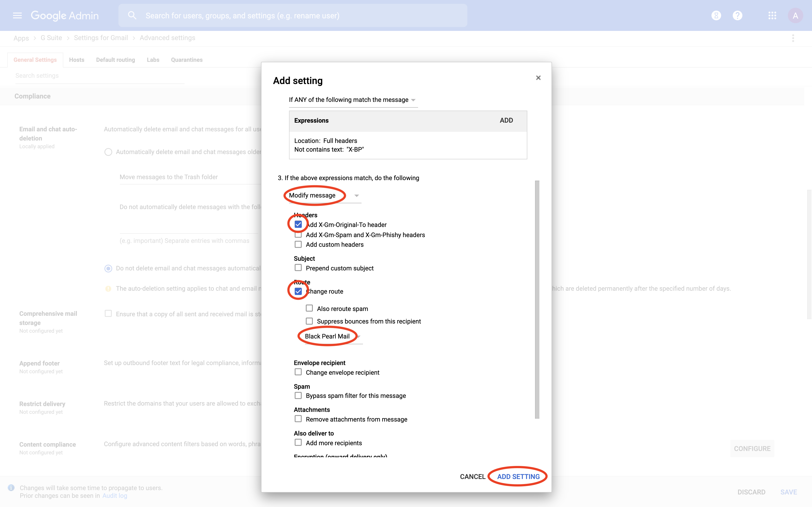This screenshot has width=812, height=507.
Task: Open the Black Pearl Mail route dropdown
Action: click(332, 336)
